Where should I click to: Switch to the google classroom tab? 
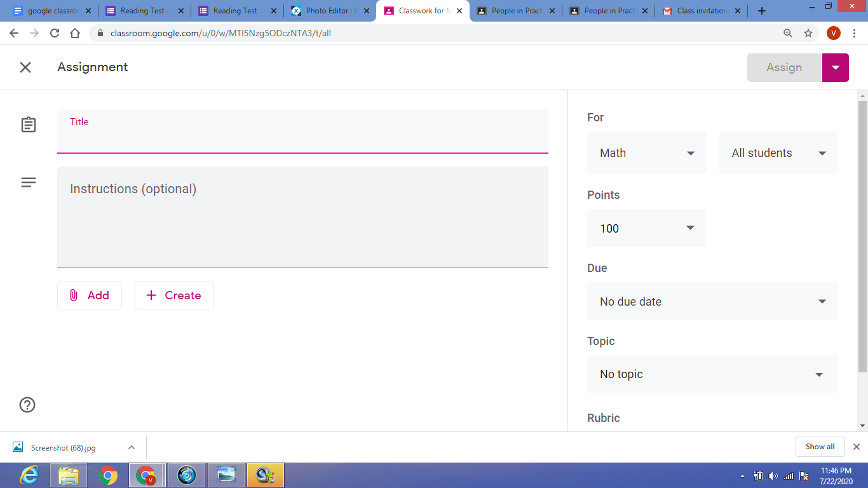click(x=51, y=11)
